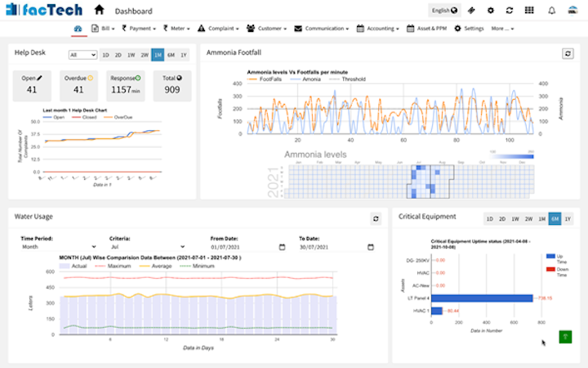
Task: Open the Criteria Jul dropdown
Action: (x=147, y=247)
